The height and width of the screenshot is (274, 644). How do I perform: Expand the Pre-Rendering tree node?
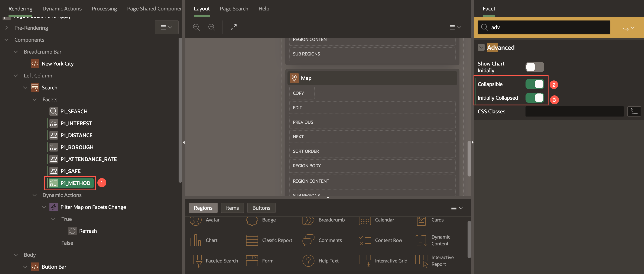pyautogui.click(x=7, y=28)
